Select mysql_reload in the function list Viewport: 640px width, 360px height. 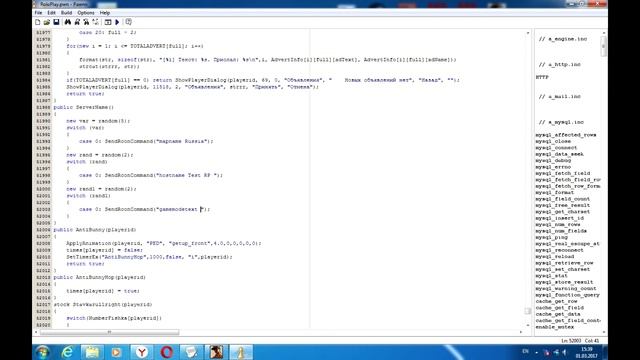[x=555, y=257]
